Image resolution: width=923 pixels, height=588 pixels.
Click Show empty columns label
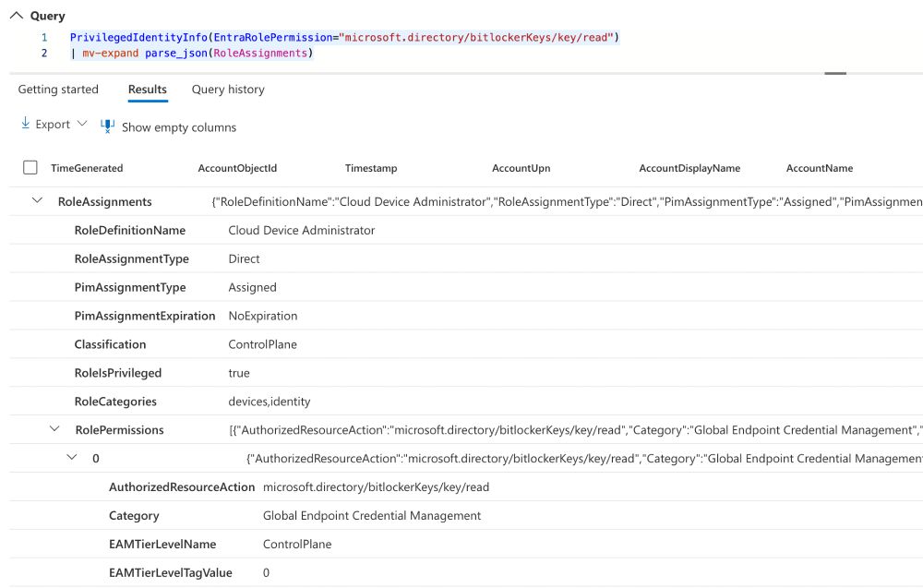[179, 127]
